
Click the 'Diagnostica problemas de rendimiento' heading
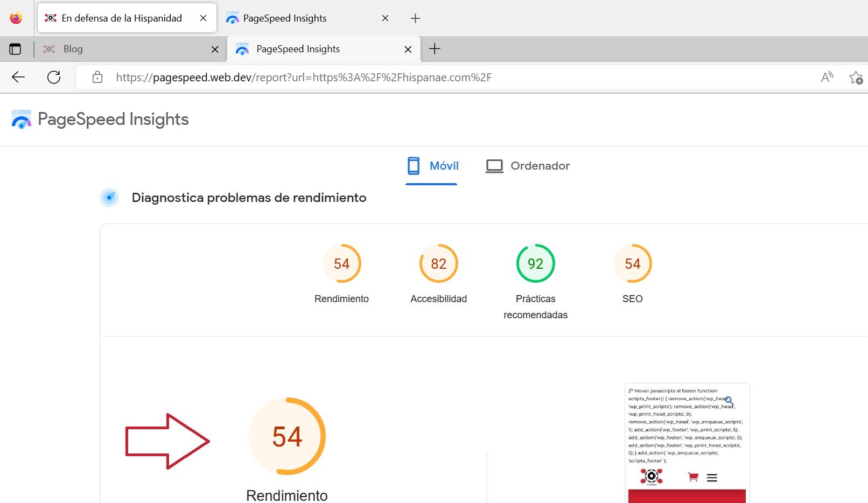click(x=249, y=198)
